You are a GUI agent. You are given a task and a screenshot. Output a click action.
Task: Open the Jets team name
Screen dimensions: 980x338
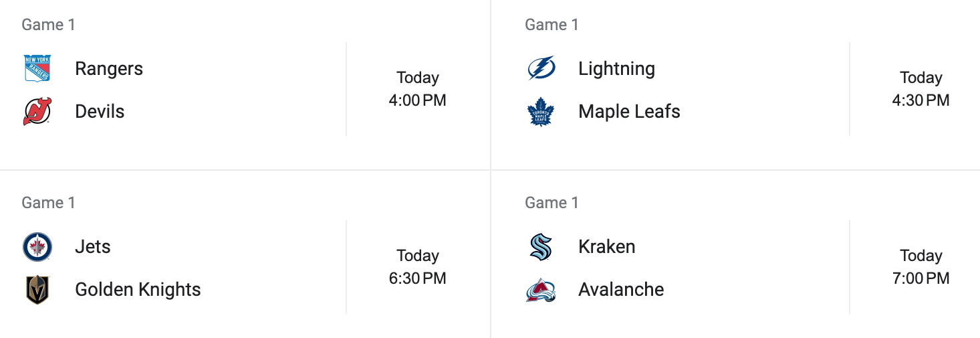93,246
